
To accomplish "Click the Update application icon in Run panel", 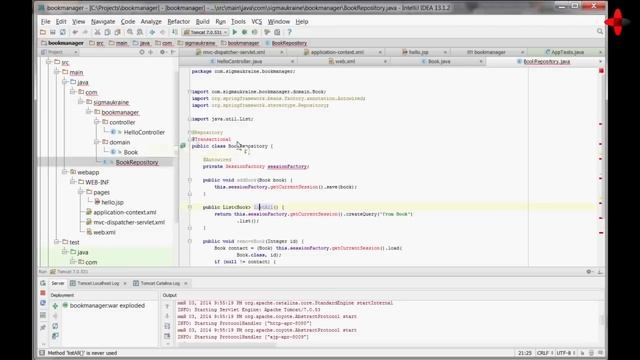I will (43, 303).
